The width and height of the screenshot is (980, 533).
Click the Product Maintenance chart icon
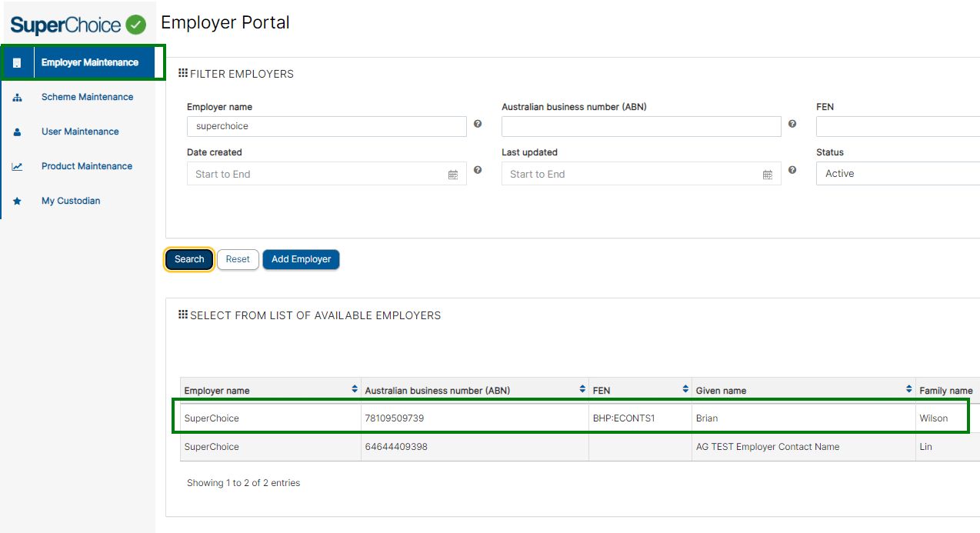pos(17,167)
